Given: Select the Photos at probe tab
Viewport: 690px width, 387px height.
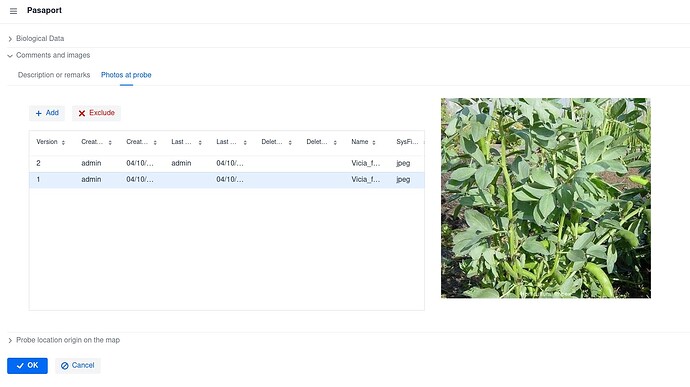Looking at the screenshot, I should pyautogui.click(x=126, y=75).
